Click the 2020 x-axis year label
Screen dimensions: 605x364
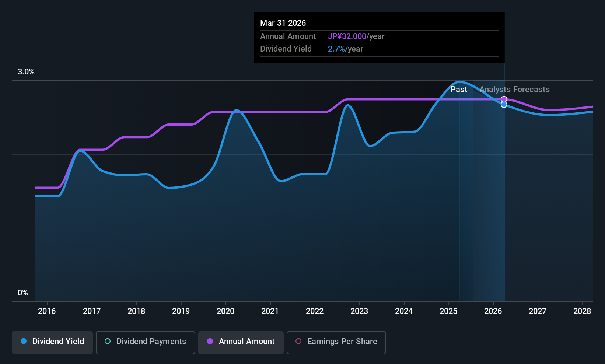point(225,311)
